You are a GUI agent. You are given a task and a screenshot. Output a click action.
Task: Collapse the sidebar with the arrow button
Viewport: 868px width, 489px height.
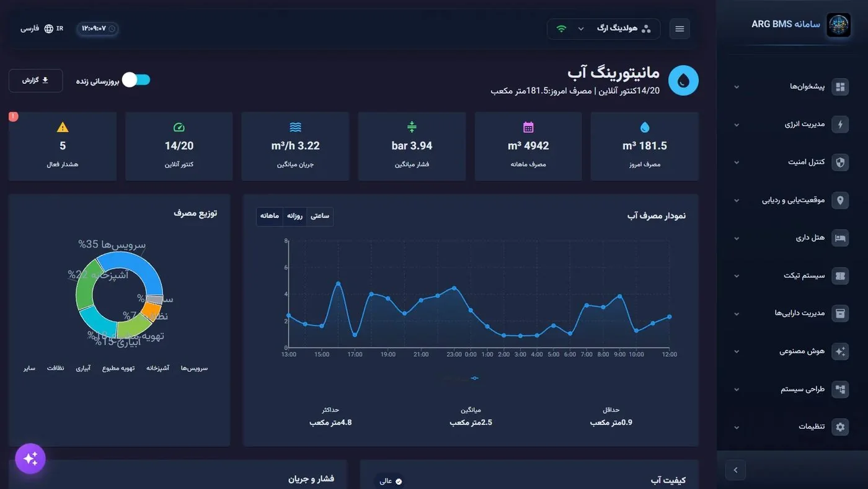coord(735,470)
